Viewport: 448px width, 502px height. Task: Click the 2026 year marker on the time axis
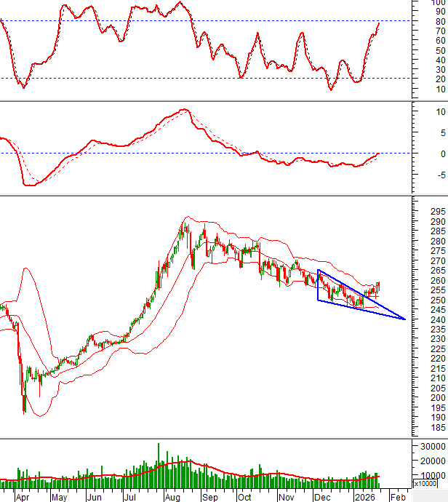point(363,497)
